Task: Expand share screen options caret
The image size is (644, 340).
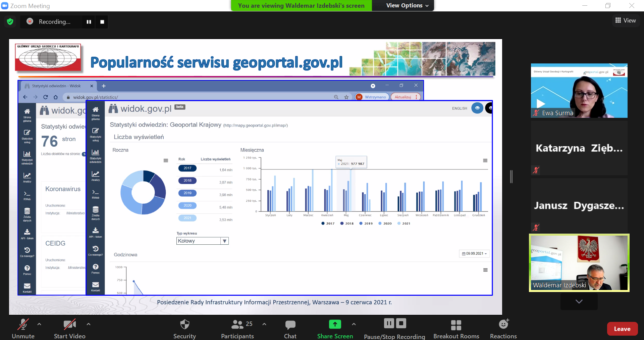Action: tap(354, 324)
